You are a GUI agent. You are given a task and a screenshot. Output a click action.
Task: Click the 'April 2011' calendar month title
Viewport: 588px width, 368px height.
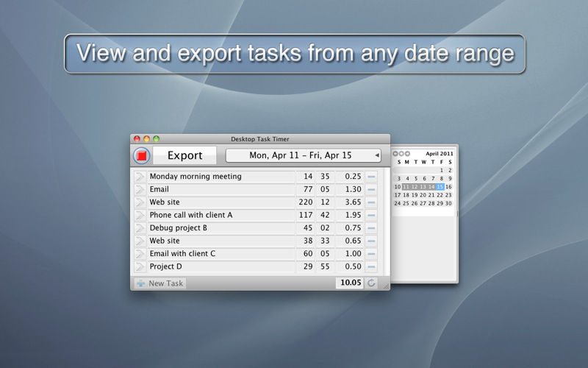[x=439, y=154]
